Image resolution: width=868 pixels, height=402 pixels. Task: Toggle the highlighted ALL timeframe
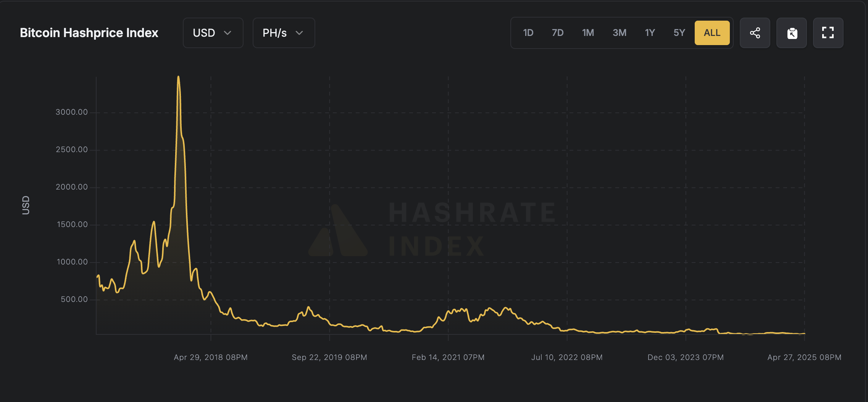click(712, 33)
